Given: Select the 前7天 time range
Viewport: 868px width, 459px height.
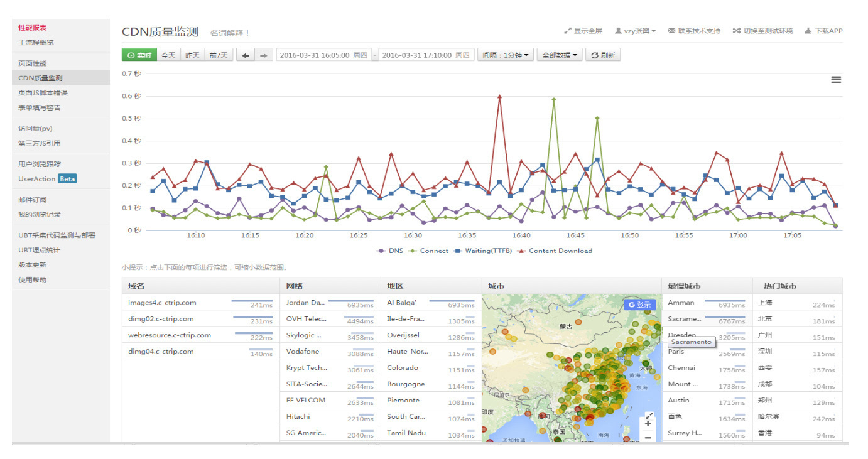Looking at the screenshot, I should tap(219, 55).
